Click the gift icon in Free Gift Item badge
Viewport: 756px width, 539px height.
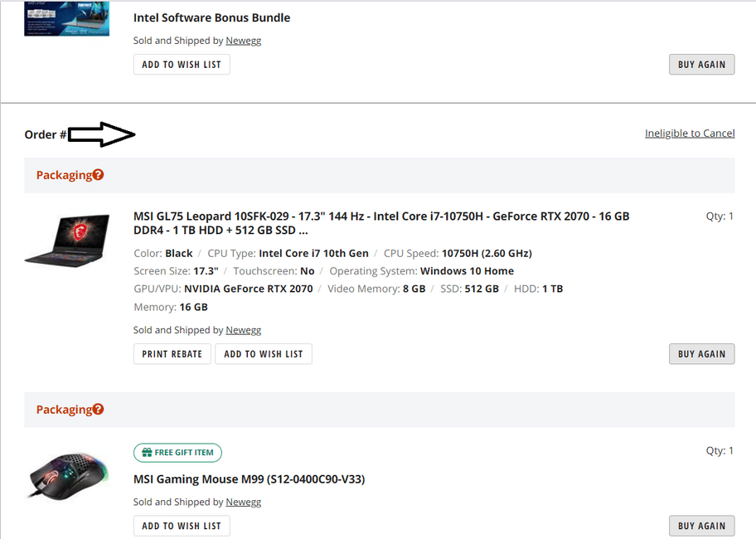pos(147,453)
